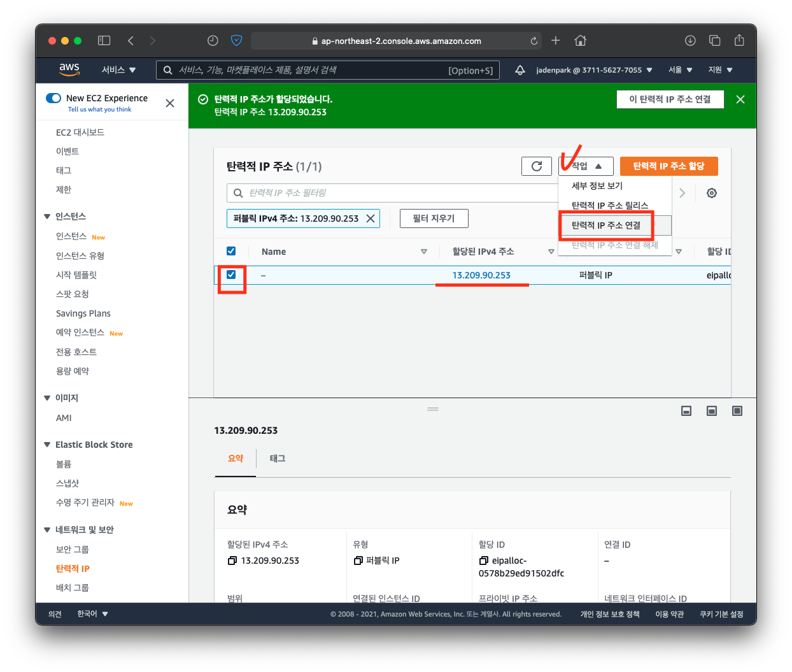Screen dimensions: 792x672
Task: Click the Safari address bar URL
Action: [x=397, y=41]
